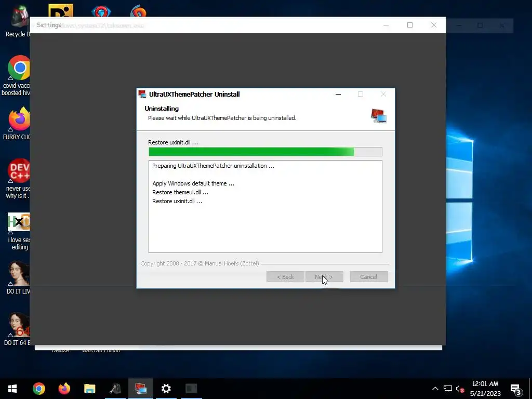Click the UltraUXThemePatcher title bar icon

click(x=142, y=95)
